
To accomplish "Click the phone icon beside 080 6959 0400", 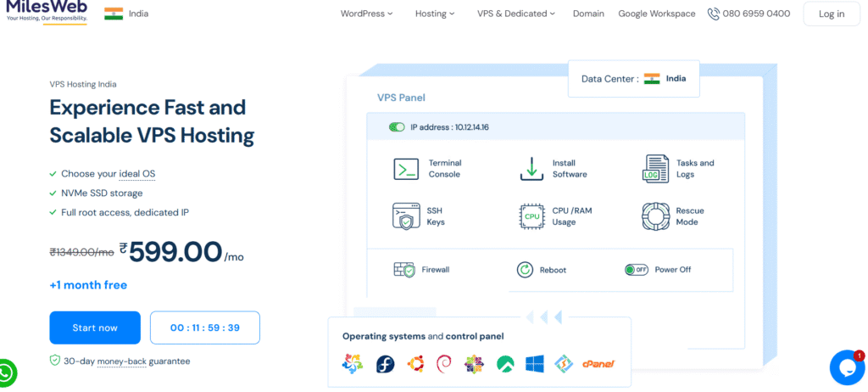I will 714,14.
